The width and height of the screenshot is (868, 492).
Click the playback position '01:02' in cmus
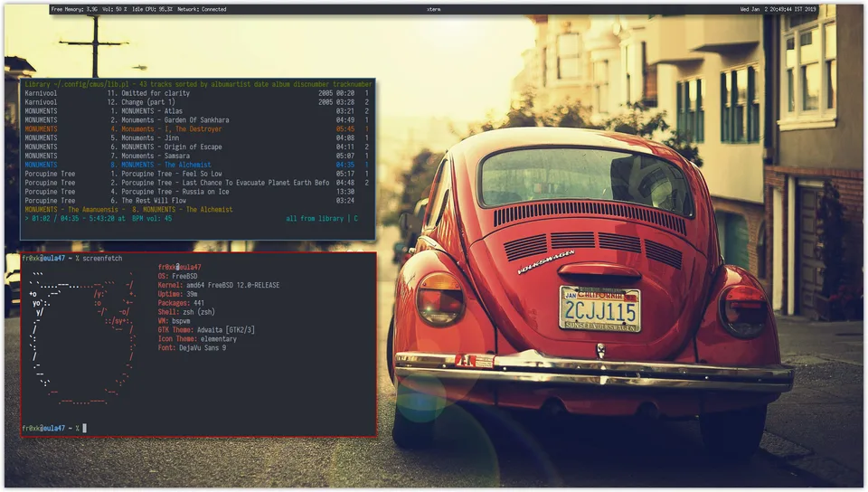click(41, 219)
